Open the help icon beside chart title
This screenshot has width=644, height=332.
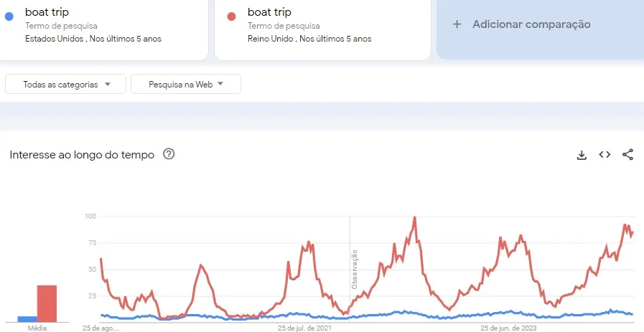click(169, 154)
